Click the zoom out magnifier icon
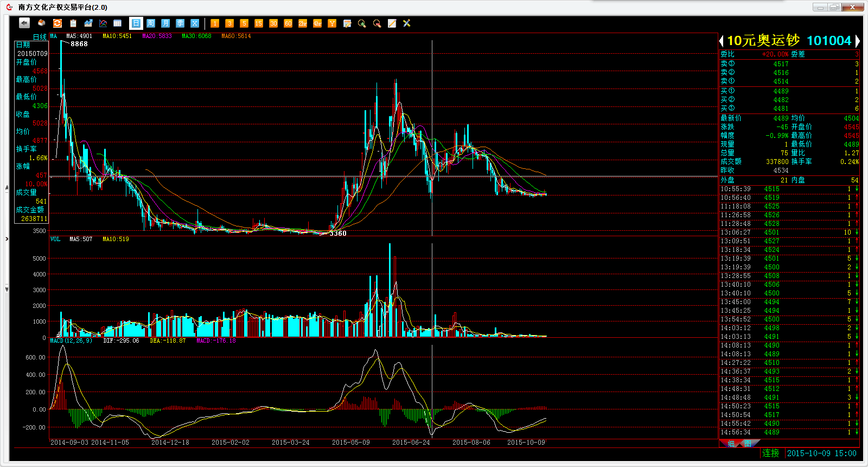Image resolution: width=868 pixels, height=467 pixels. [x=376, y=23]
